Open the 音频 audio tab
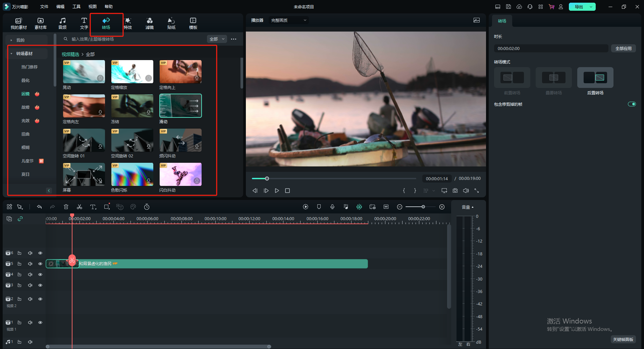The width and height of the screenshot is (644, 349). pos(62,23)
